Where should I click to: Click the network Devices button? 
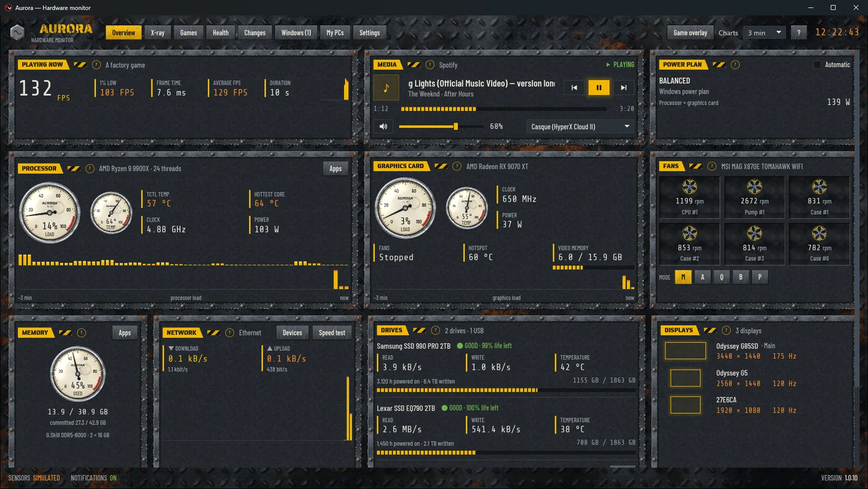point(292,333)
